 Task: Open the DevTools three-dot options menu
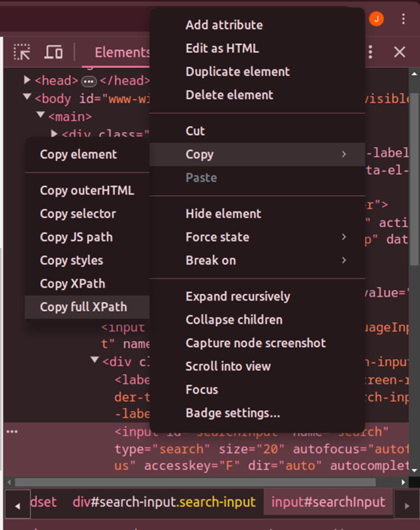pyautogui.click(x=370, y=52)
